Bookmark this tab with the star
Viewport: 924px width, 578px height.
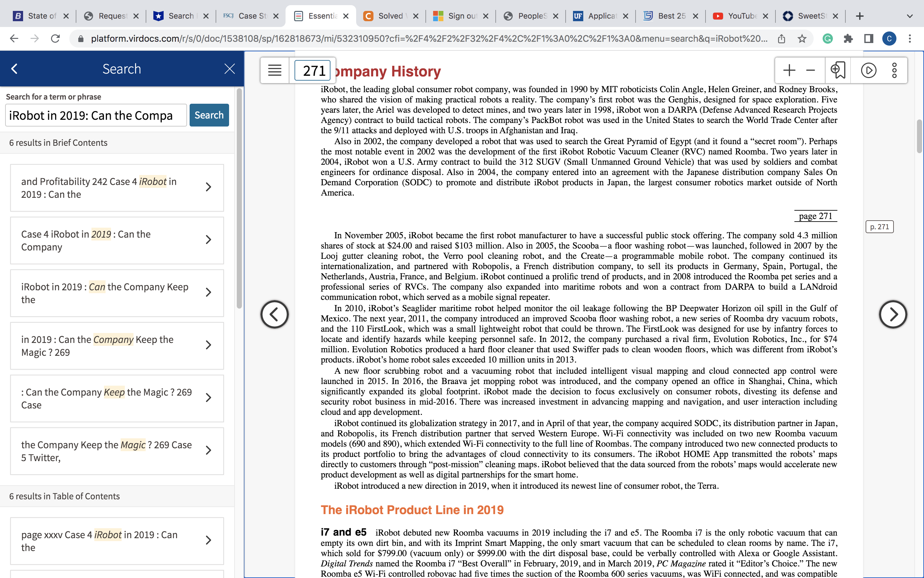click(802, 39)
